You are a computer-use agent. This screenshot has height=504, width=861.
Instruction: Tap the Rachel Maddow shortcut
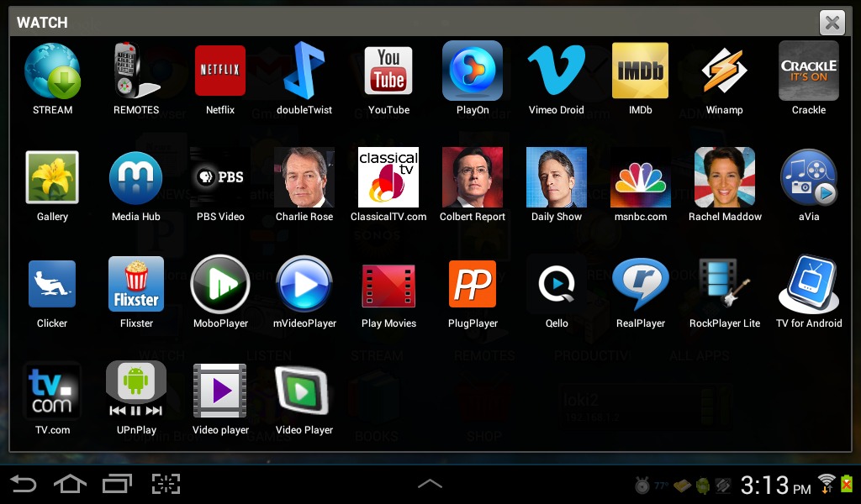point(724,177)
